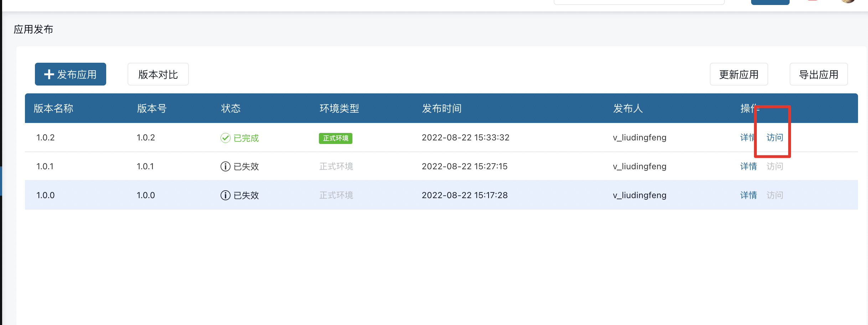Click 访问 for version 1.0.2
Screen dimensions: 868x325
point(775,138)
